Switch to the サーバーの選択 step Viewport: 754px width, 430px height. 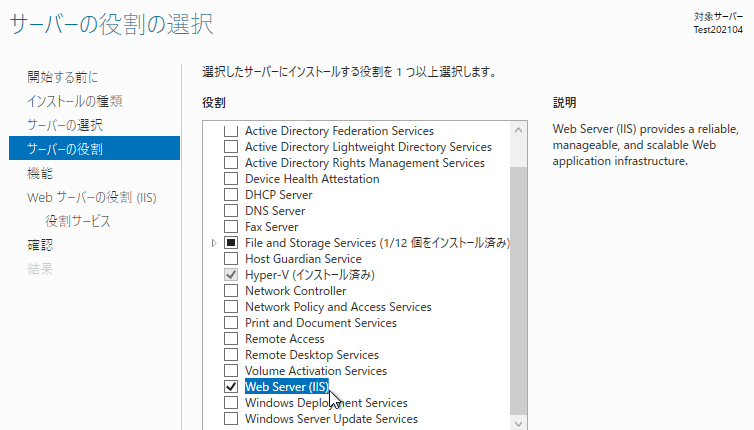[65, 125]
